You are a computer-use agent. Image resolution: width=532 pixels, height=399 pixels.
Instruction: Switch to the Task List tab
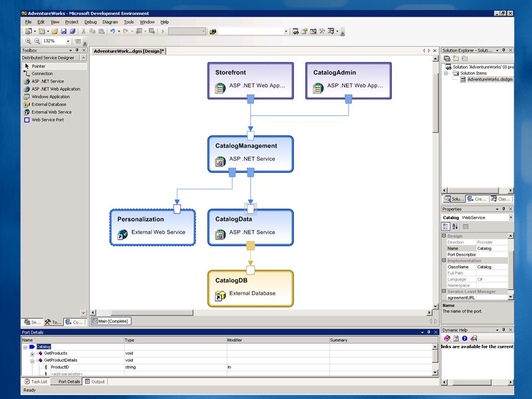[36, 382]
